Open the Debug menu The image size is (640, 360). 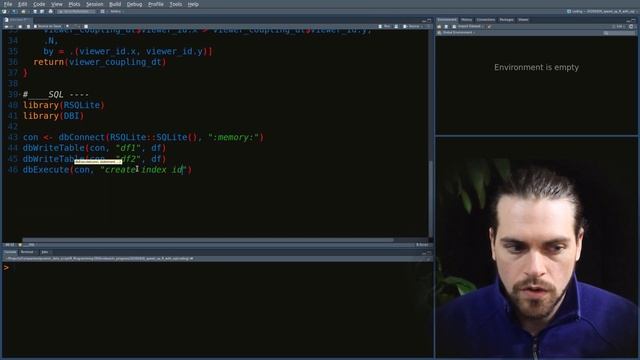(134, 4)
